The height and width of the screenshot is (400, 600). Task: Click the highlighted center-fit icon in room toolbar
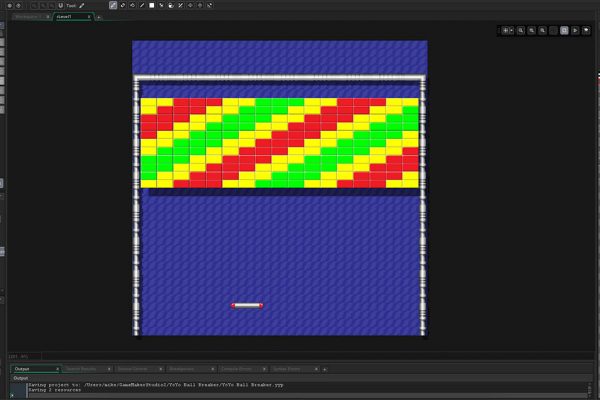pos(564,31)
